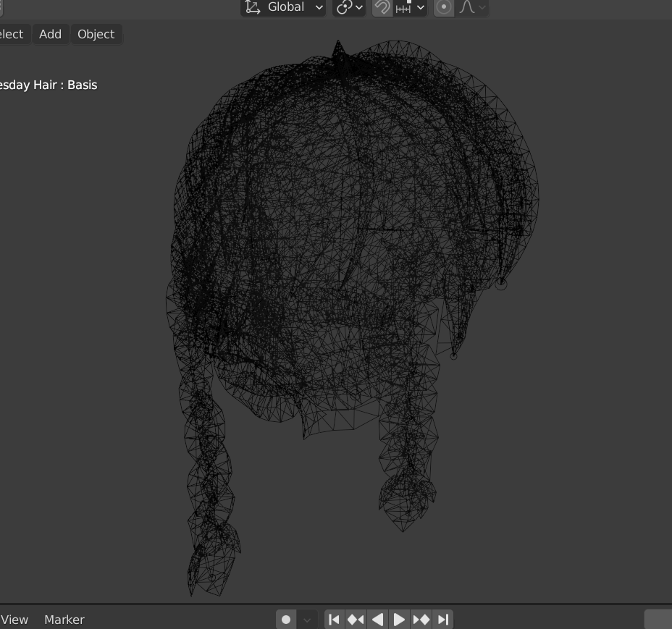Open the Add menu
The image size is (672, 629).
pyautogui.click(x=51, y=34)
